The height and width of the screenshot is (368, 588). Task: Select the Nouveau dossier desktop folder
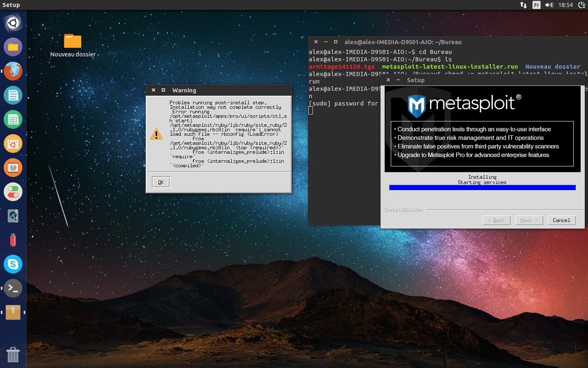pos(73,45)
